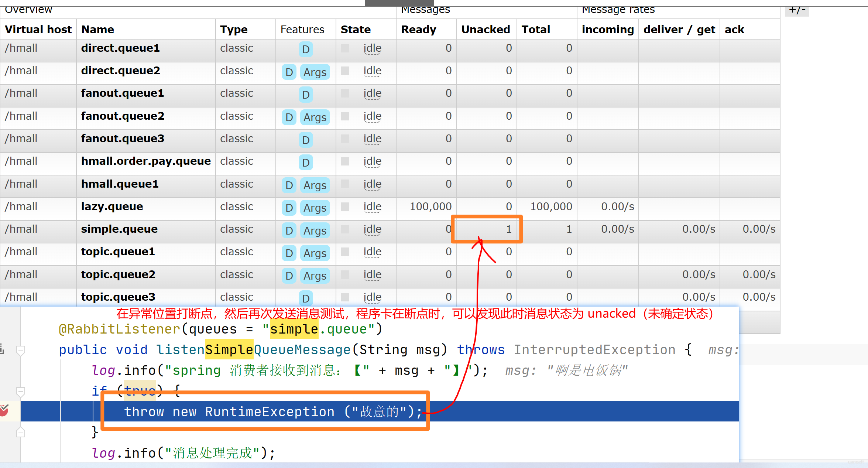Click the D badge of simple.queue
Viewport: 868px width, 468px height.
(x=289, y=230)
